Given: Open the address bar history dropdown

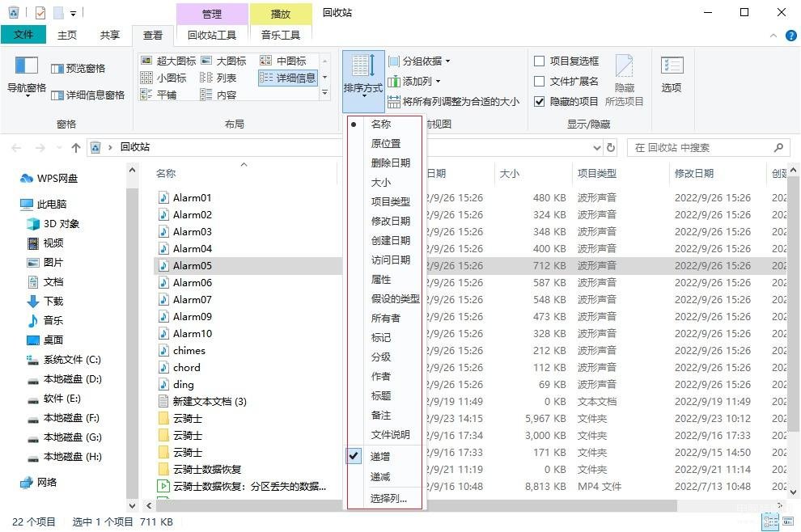Looking at the screenshot, I should [596, 147].
